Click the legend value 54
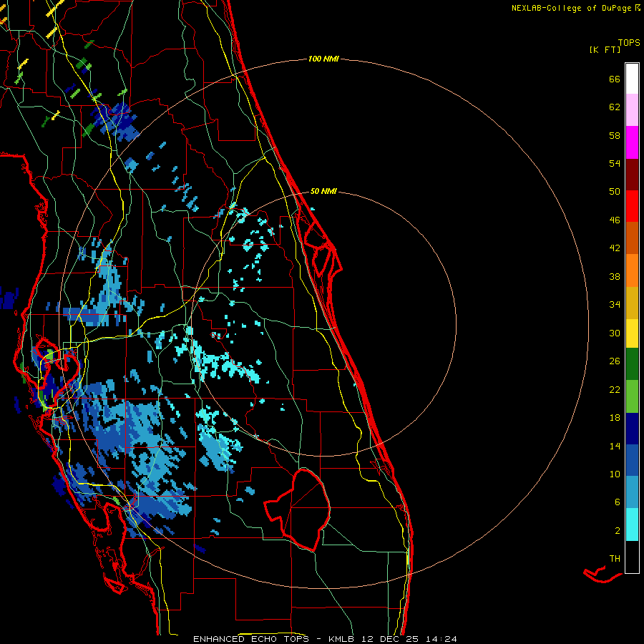 [x=615, y=163]
